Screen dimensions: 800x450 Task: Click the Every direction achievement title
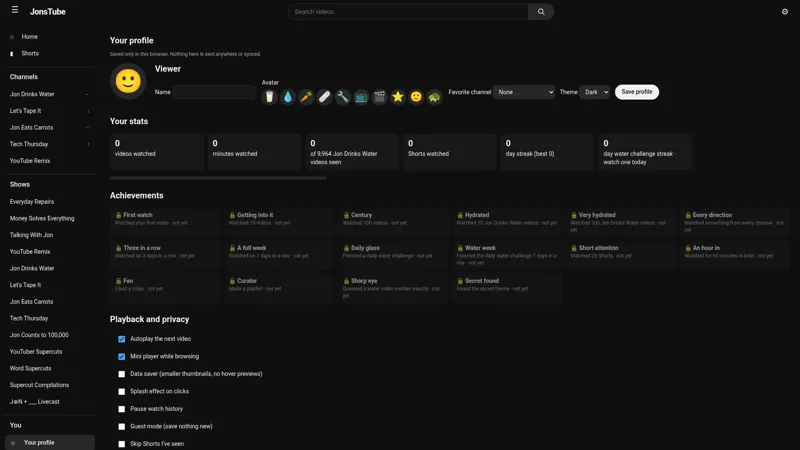pos(712,215)
